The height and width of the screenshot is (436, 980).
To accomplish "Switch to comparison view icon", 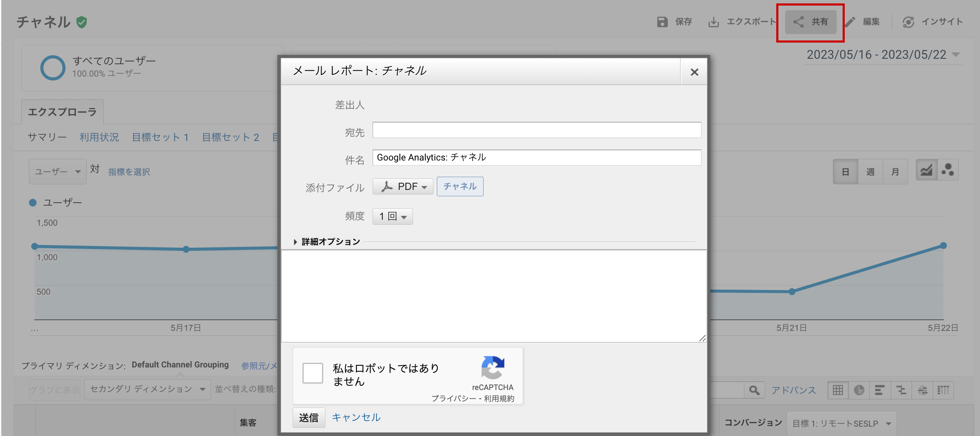I will coord(901,390).
